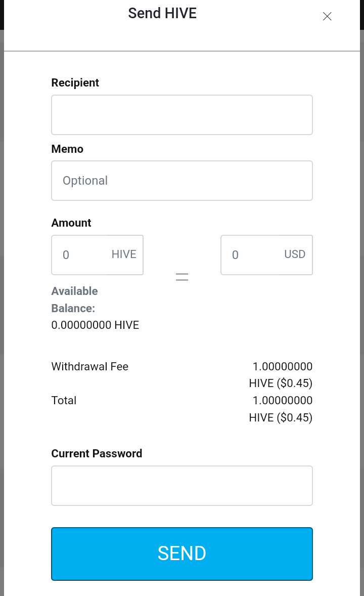The image size is (364, 596).
Task: Select the HIVE amount input box
Action: pos(97,254)
